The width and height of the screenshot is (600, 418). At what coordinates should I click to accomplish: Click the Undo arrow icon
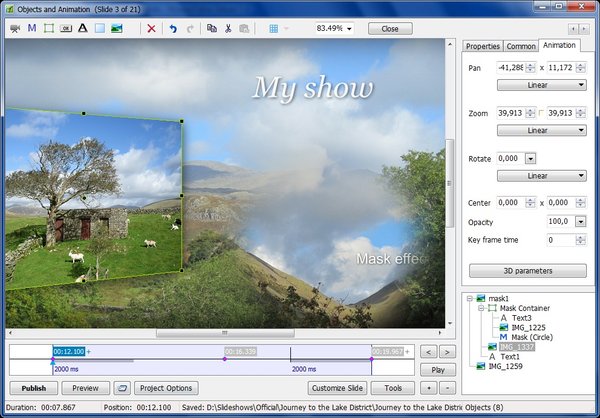173,29
